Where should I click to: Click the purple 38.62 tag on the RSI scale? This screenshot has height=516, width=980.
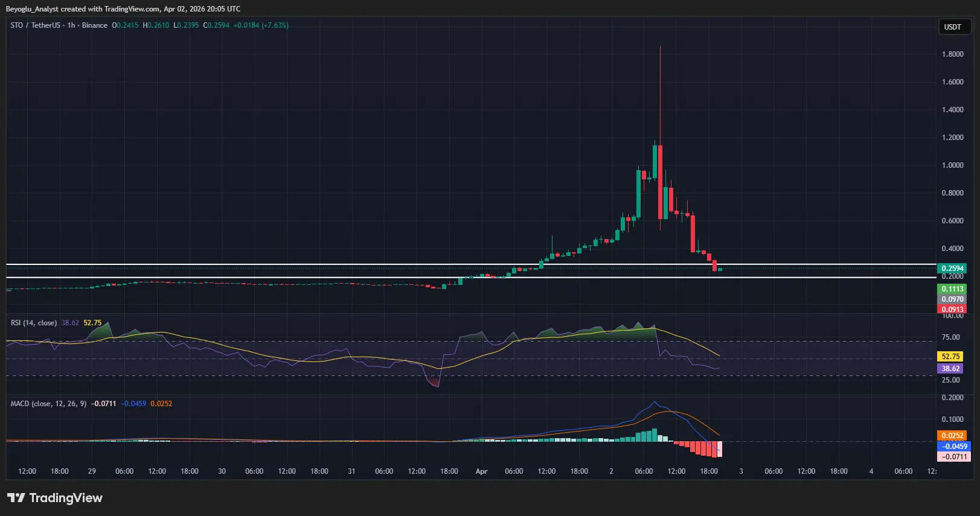[950, 369]
